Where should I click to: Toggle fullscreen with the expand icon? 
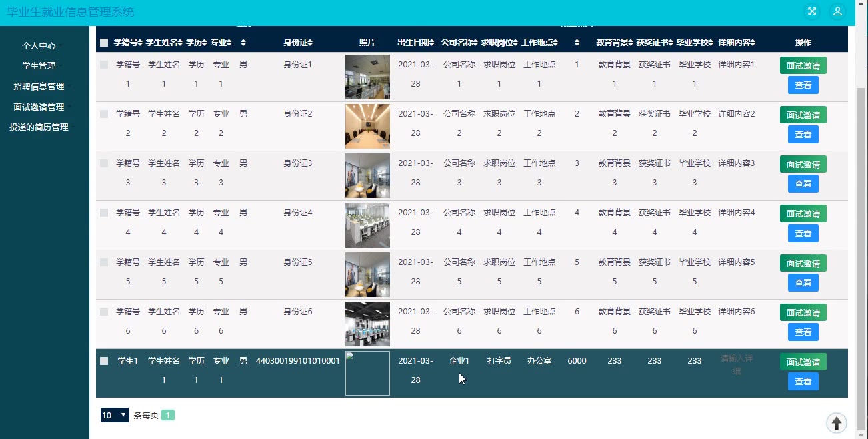point(812,11)
